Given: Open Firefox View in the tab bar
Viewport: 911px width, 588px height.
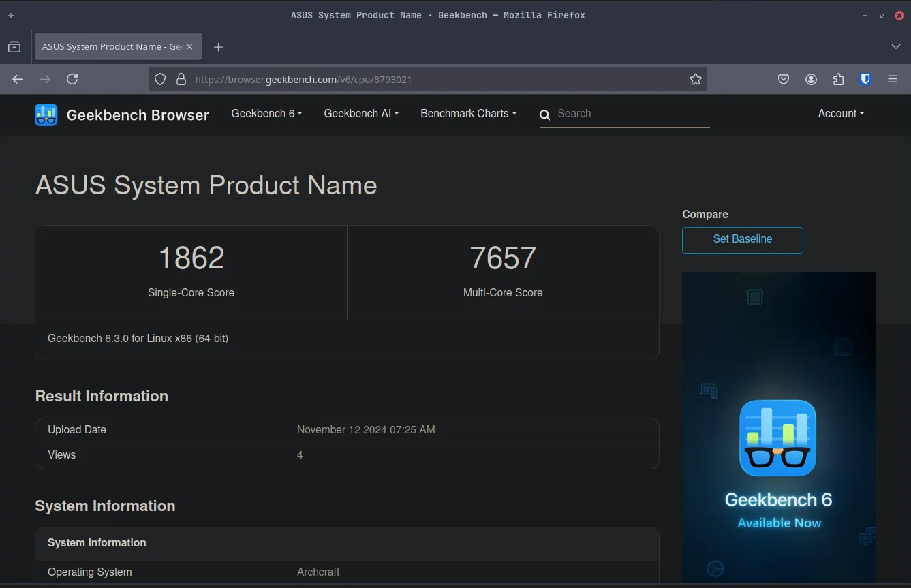Looking at the screenshot, I should pyautogui.click(x=14, y=46).
